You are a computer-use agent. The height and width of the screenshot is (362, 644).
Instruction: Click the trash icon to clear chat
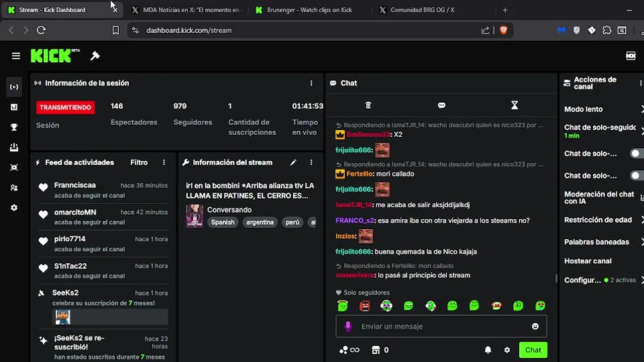[x=368, y=105]
